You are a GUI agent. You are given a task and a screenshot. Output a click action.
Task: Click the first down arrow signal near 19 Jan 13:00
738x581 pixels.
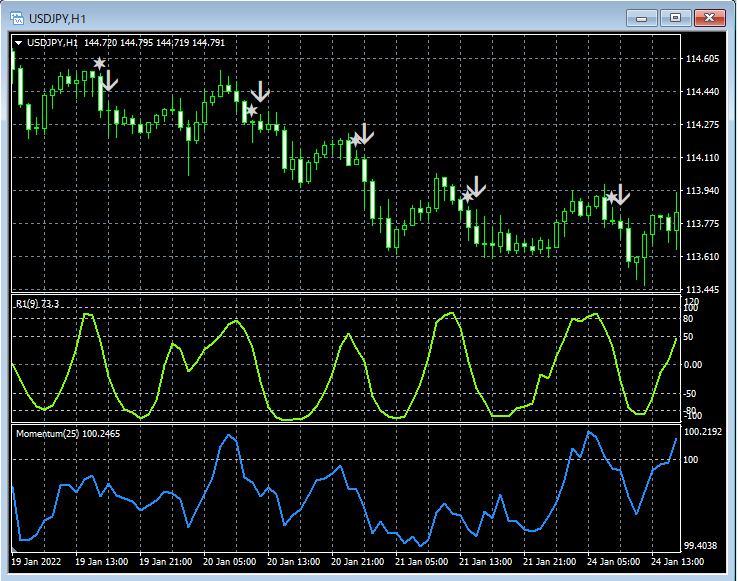point(110,80)
